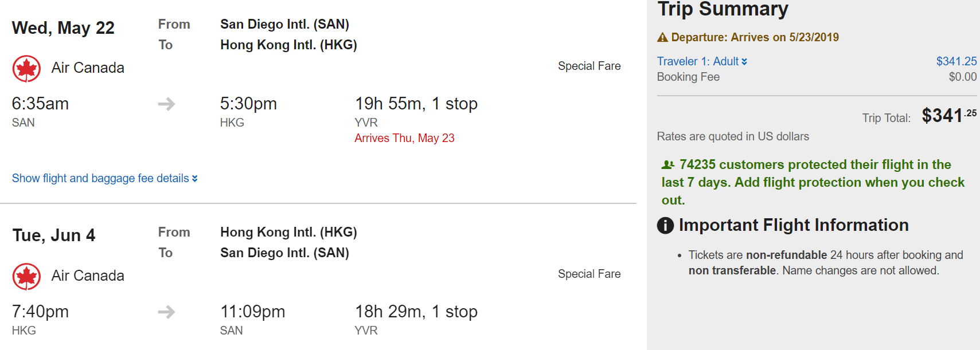Click the 19h 55m, 1 stop duration

[416, 104]
